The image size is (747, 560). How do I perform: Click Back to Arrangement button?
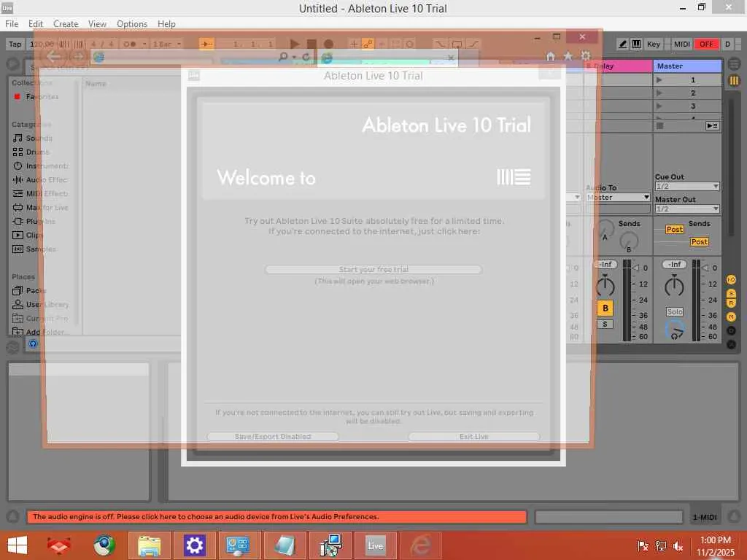(712, 125)
